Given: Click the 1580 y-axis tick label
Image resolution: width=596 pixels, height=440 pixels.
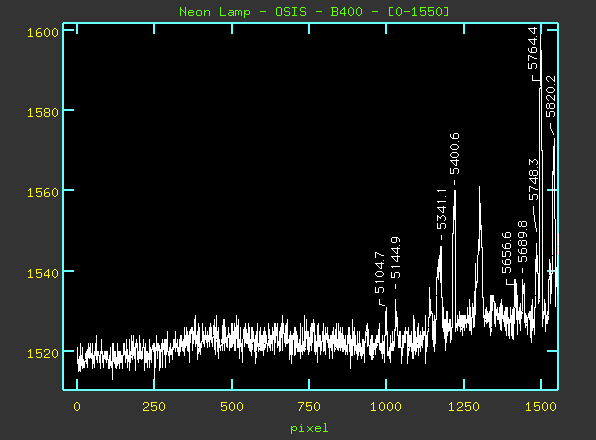Looking at the screenshot, I should point(43,113).
